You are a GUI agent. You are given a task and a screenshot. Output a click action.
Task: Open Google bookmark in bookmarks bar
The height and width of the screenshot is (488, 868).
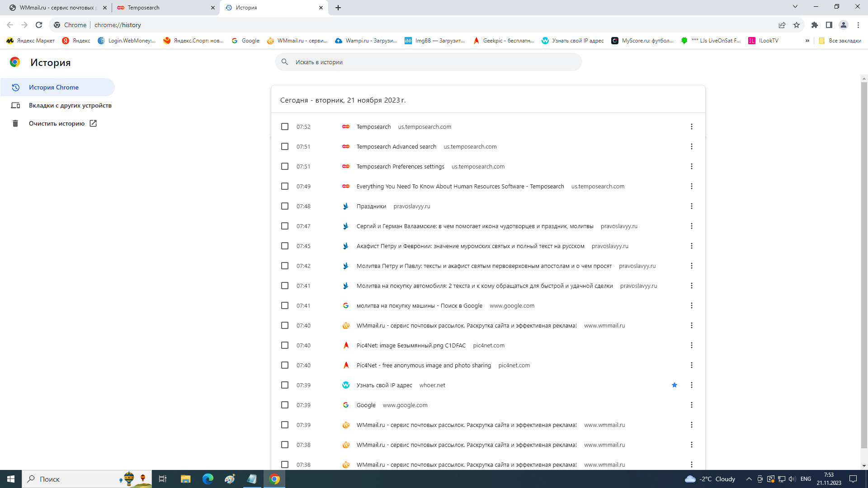coord(245,41)
